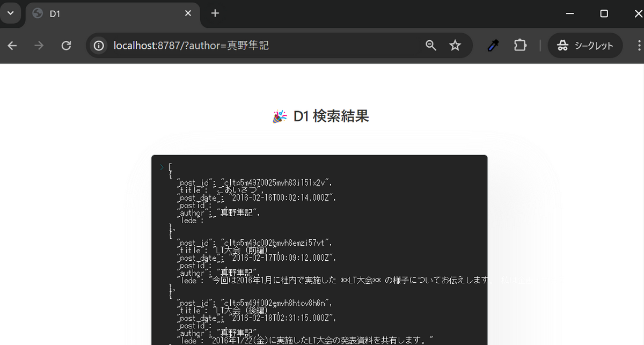This screenshot has width=644, height=345.
Task: Go forward to next page
Action: (x=39, y=46)
